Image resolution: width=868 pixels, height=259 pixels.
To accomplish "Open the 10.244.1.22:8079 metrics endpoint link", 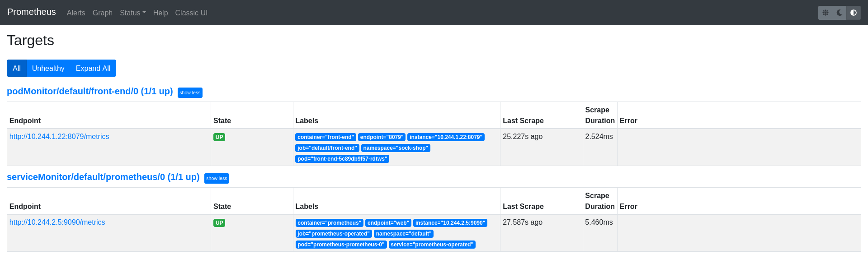I will pos(59,137).
